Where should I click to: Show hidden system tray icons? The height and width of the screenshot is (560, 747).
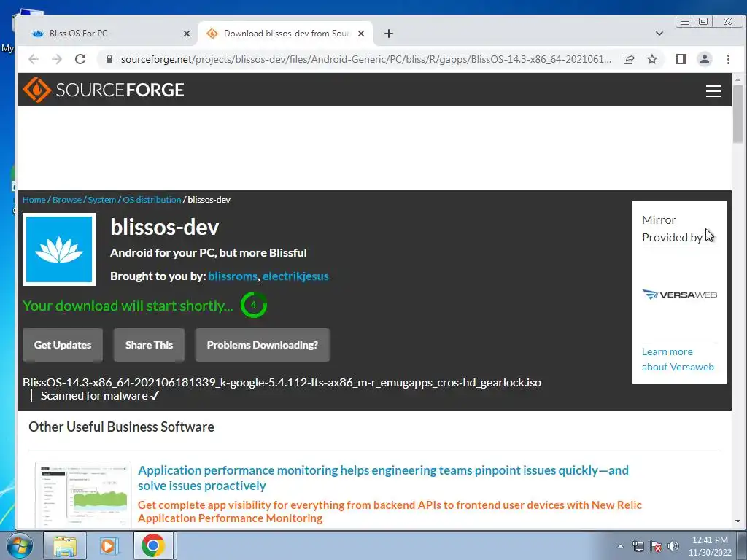(620, 546)
